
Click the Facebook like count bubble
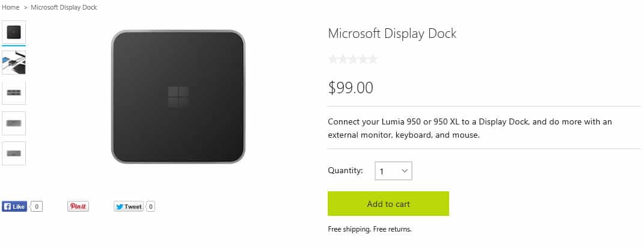tap(37, 207)
